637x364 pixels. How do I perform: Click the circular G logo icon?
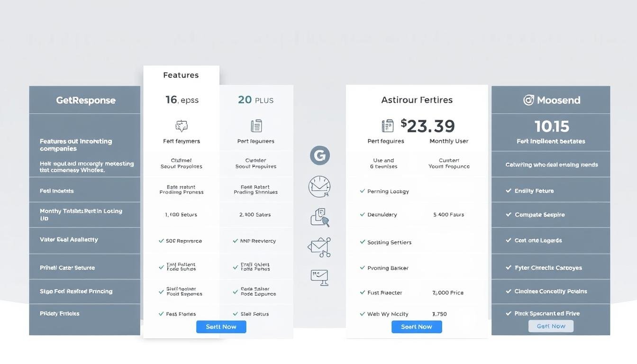click(320, 155)
